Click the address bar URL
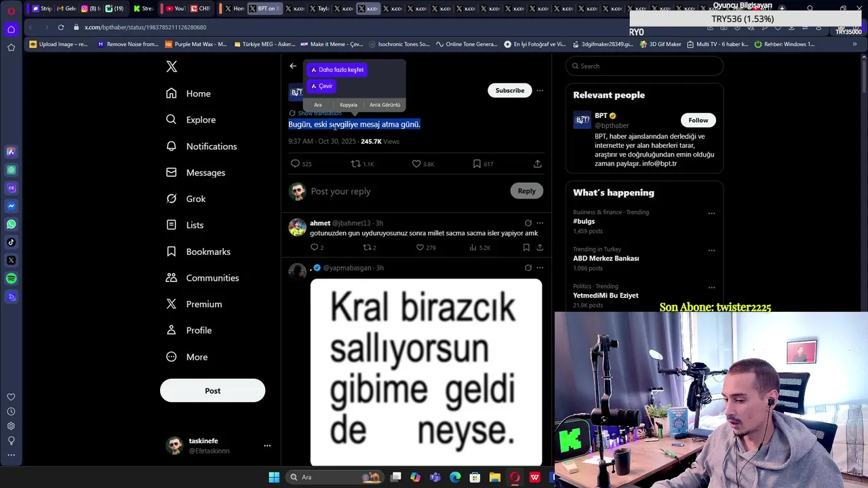The height and width of the screenshot is (488, 868). pyautogui.click(x=145, y=27)
